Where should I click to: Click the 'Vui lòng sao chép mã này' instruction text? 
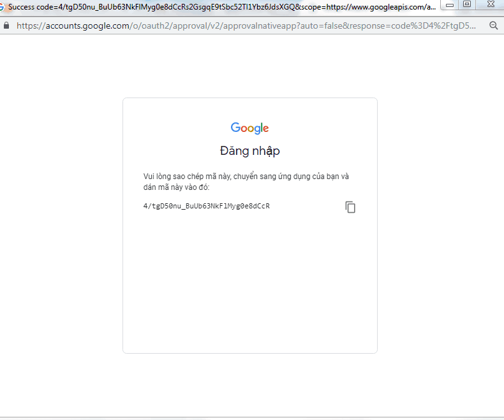pos(246,182)
